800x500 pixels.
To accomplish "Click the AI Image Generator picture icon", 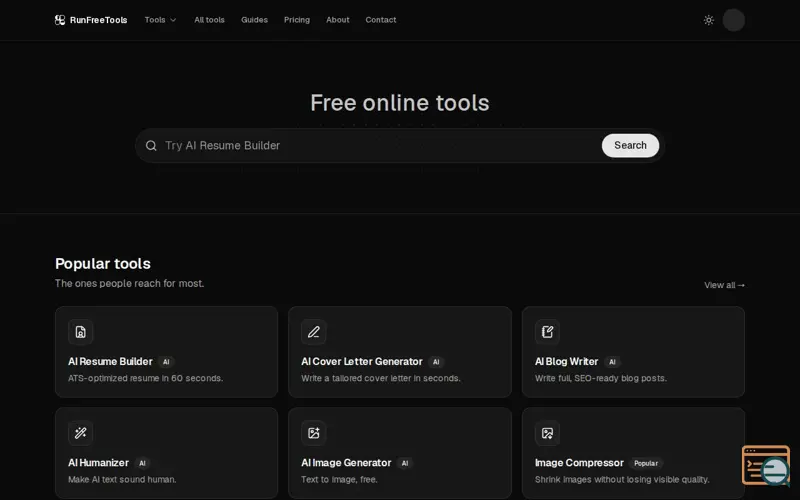I will pyautogui.click(x=314, y=433).
